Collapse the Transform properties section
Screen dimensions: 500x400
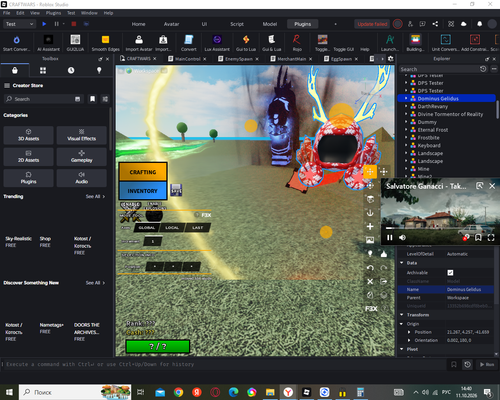click(402, 315)
